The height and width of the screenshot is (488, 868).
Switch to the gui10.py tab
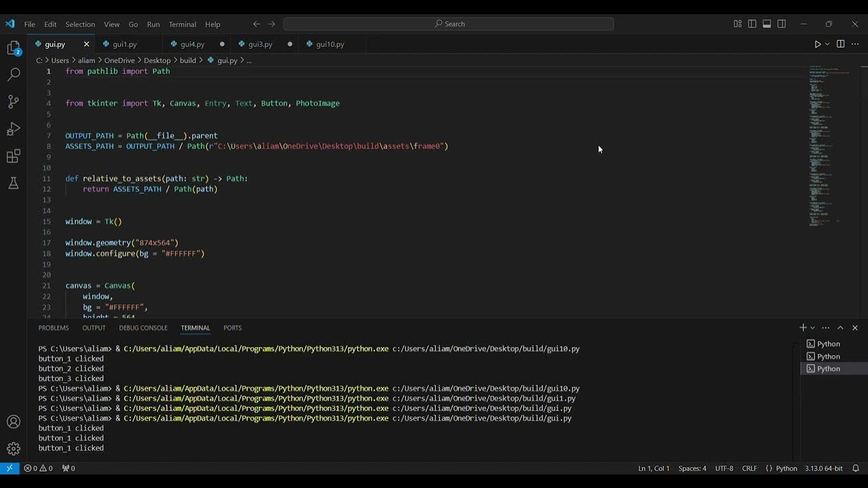click(x=330, y=44)
